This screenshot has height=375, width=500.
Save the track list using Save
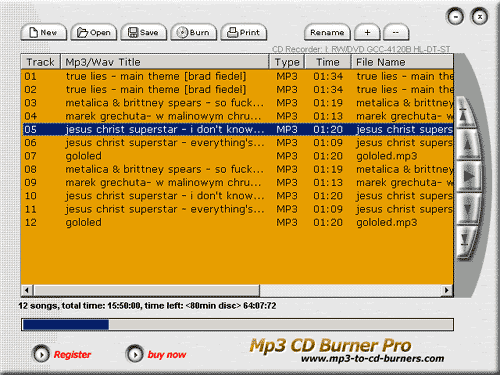(143, 32)
